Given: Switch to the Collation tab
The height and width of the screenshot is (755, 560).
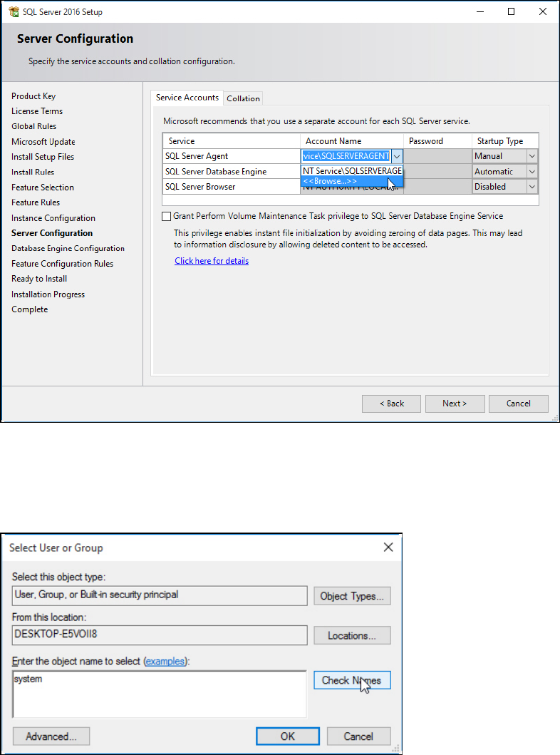Looking at the screenshot, I should tap(243, 98).
